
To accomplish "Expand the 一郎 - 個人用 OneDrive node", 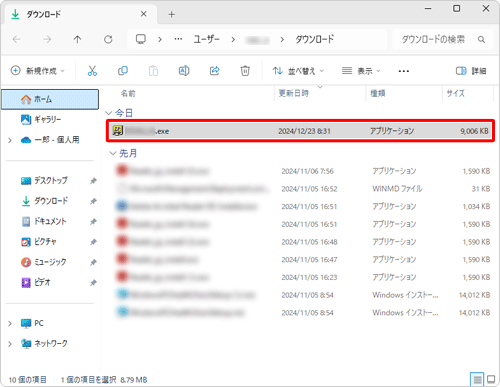I will [10, 140].
